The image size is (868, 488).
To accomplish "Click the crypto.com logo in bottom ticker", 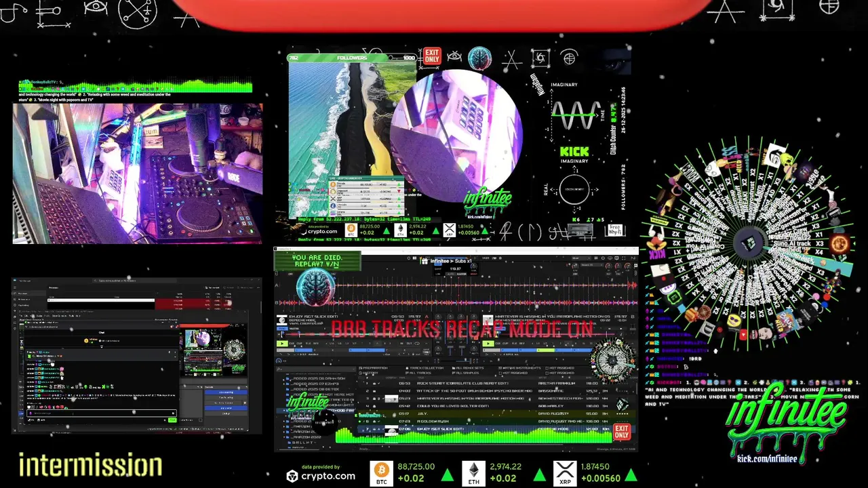I will click(x=321, y=476).
